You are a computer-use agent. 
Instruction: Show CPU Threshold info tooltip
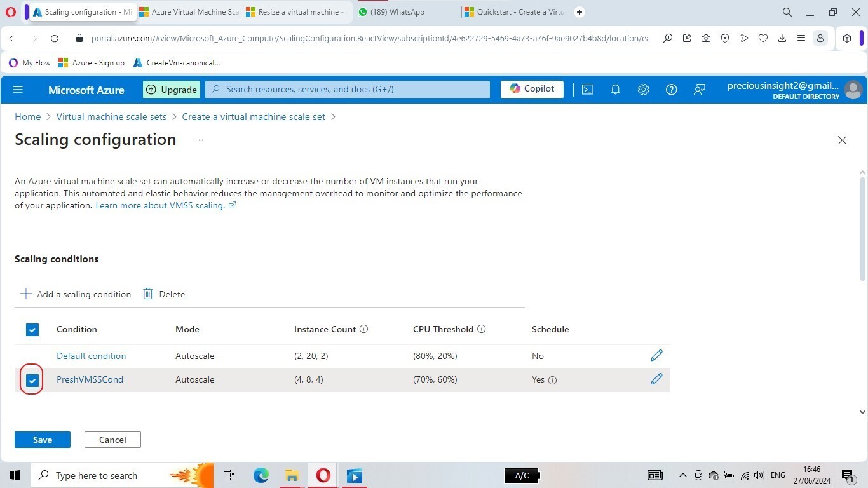pos(482,329)
